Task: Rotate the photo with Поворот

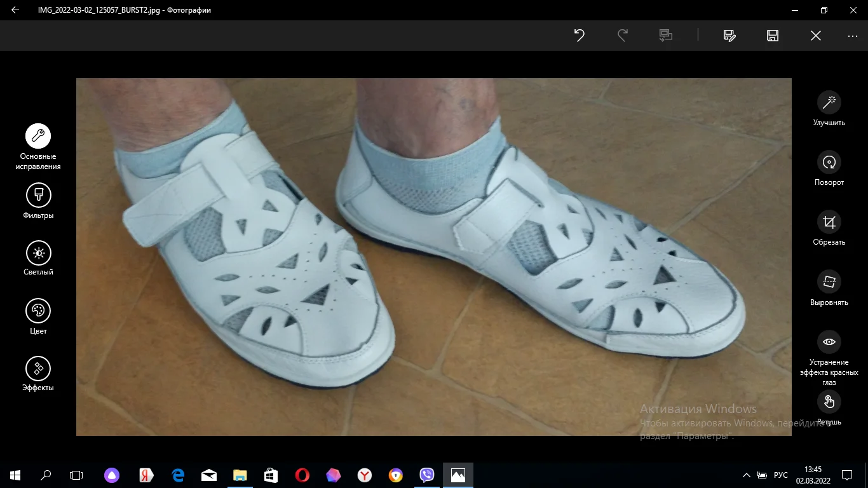Action: click(829, 168)
